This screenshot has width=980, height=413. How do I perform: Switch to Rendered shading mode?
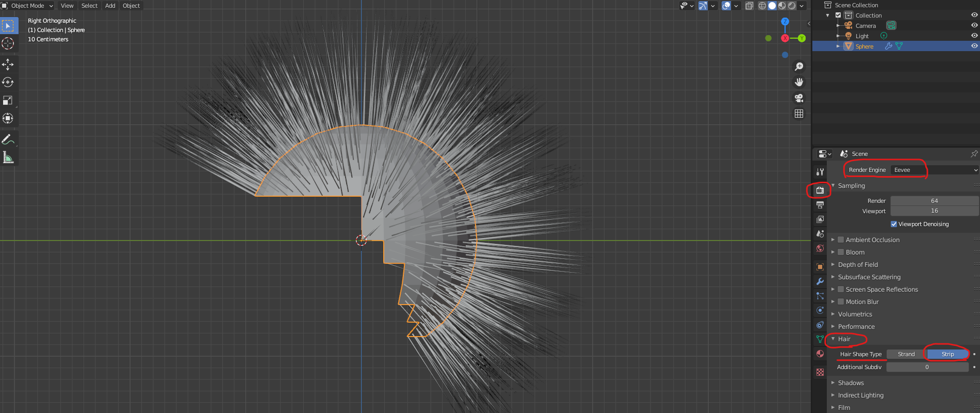[792, 6]
